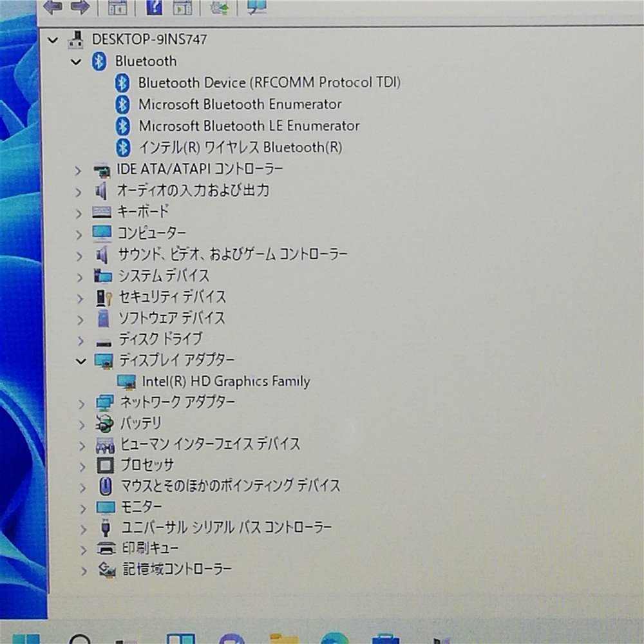Click the mouse icon for マウスとそのほかのポインティング デバイス
Viewport: 644px width, 644px height.
coord(106,486)
